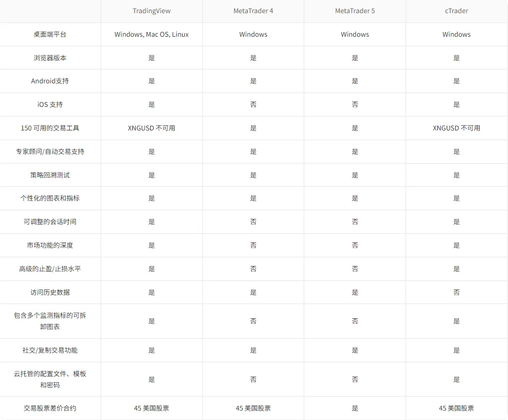Screen dimensions: 508x420
Task: Click 是 in 浏览器版本 row under TradingView
Action: [x=151, y=57]
